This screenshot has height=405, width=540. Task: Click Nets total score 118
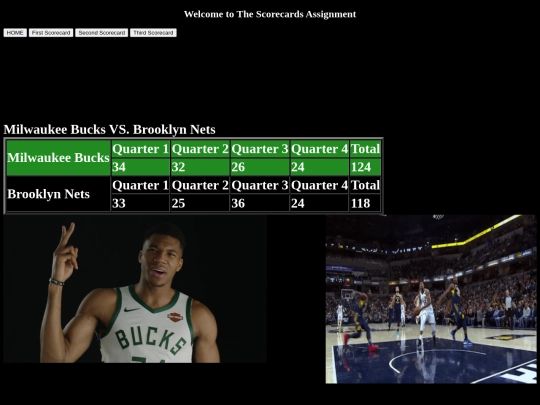365,203
